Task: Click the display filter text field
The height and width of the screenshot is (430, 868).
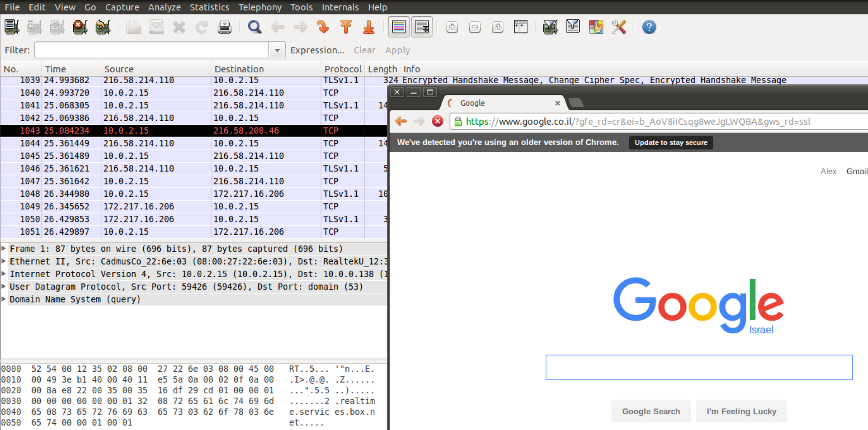Action: (x=151, y=50)
